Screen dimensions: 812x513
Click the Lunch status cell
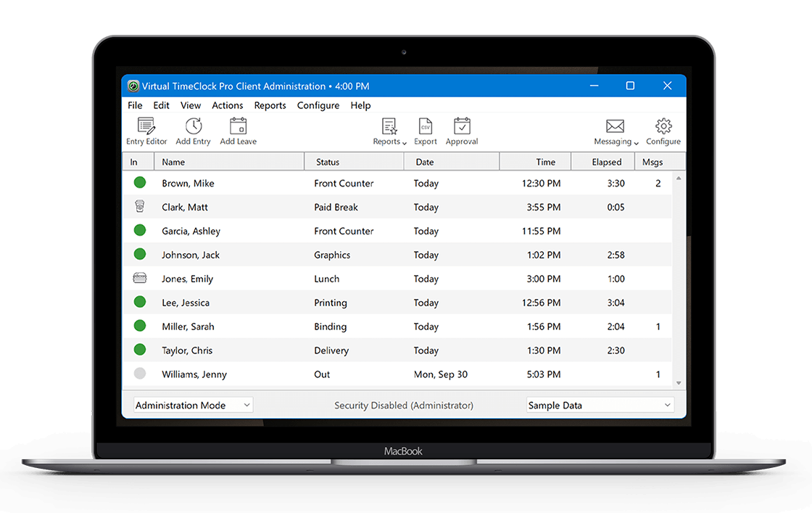(x=327, y=279)
